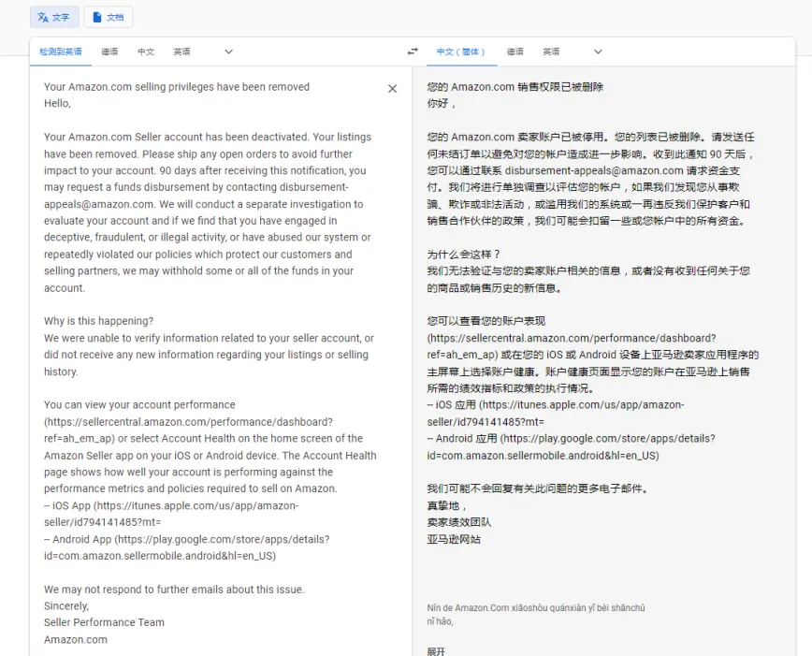Click the translated 'Android 应用' play.google URL
Image resolution: width=812 pixels, height=656 pixels.
pos(571,447)
